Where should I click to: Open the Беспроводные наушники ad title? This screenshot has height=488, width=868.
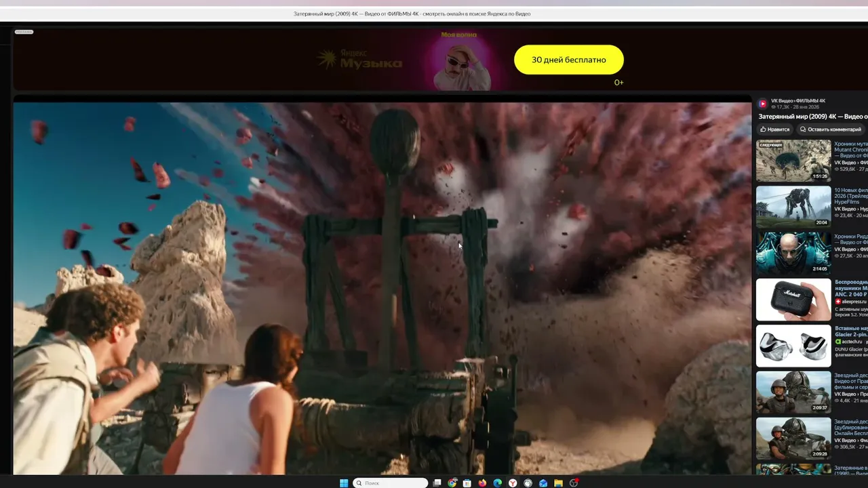[x=851, y=288]
